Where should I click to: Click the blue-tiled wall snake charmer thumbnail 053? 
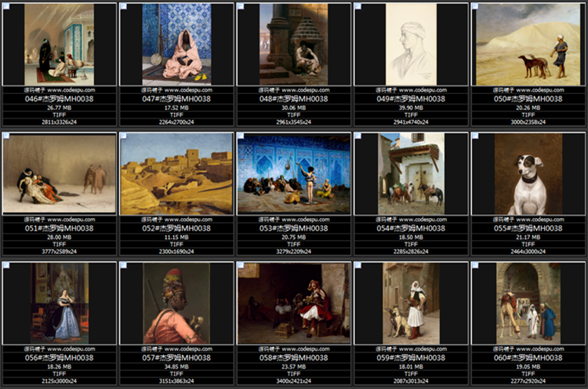click(x=294, y=174)
